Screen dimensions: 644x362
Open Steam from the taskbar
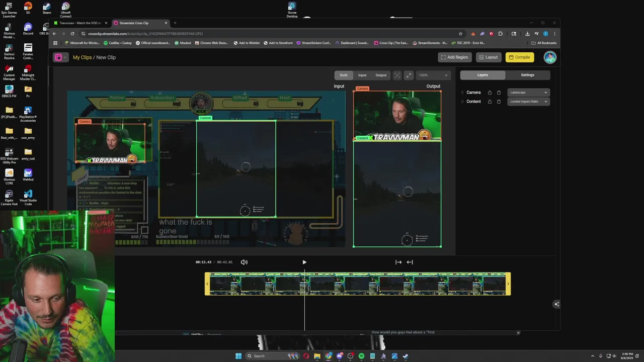pos(406,356)
